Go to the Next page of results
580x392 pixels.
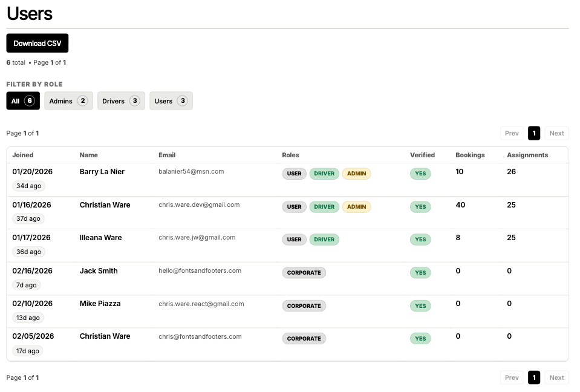tap(556, 132)
